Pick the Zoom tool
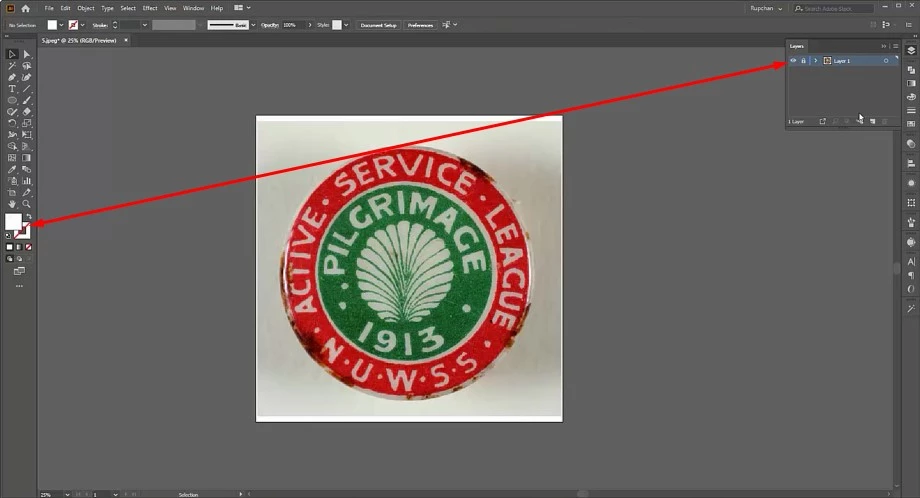The image size is (920, 498). click(26, 204)
